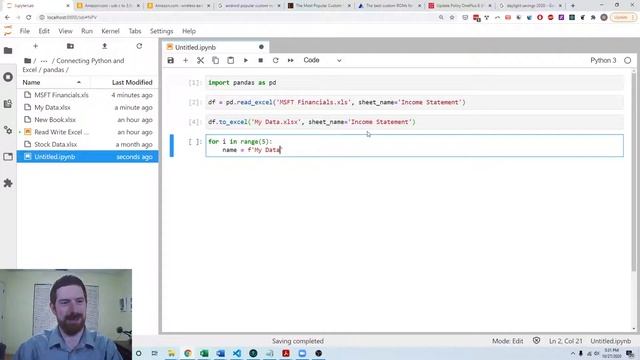Insert a cell below using plus icon
Screen dimensions: 640x360
coord(185,60)
